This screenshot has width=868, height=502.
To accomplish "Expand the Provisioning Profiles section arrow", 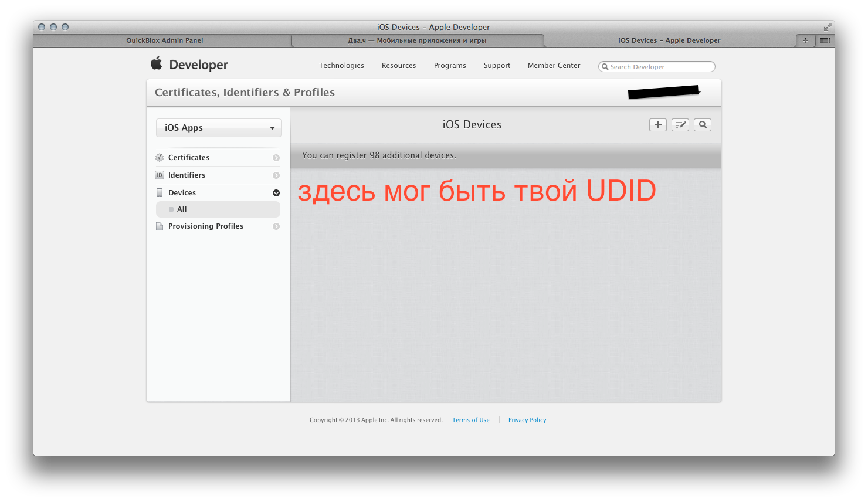I will [x=276, y=226].
